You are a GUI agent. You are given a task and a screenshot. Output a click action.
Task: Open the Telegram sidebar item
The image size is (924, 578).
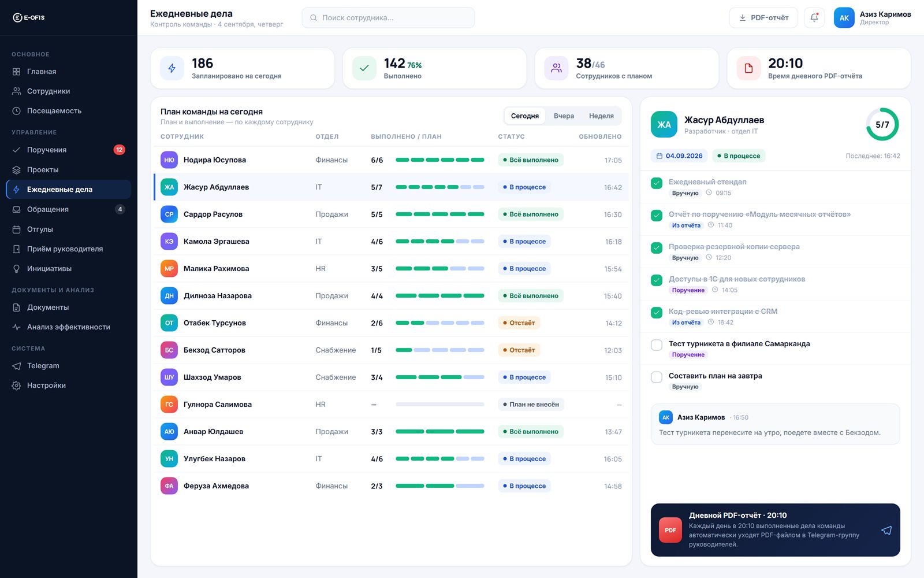68,366
